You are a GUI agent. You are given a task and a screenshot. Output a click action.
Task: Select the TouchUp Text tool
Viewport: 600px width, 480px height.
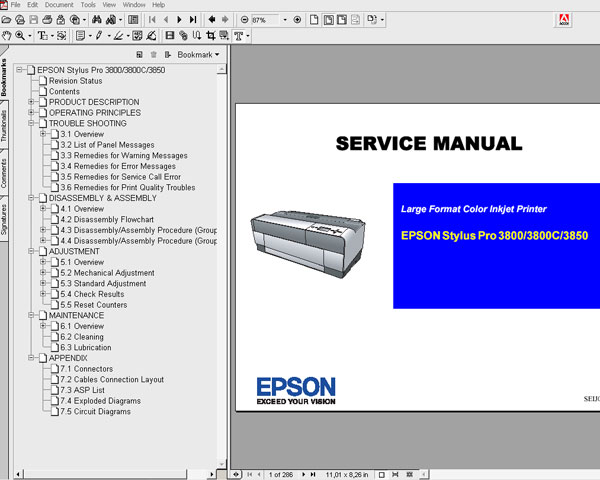239,36
